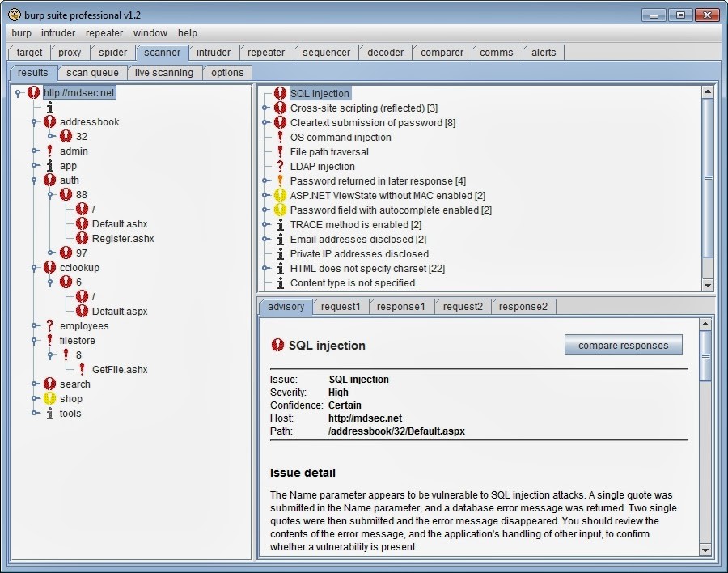728x573 pixels.
Task: Expand the Email addresses disclosed group
Action: (x=265, y=239)
